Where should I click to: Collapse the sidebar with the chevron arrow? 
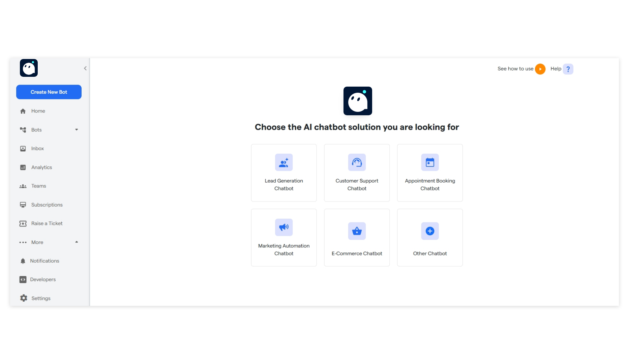tap(85, 68)
